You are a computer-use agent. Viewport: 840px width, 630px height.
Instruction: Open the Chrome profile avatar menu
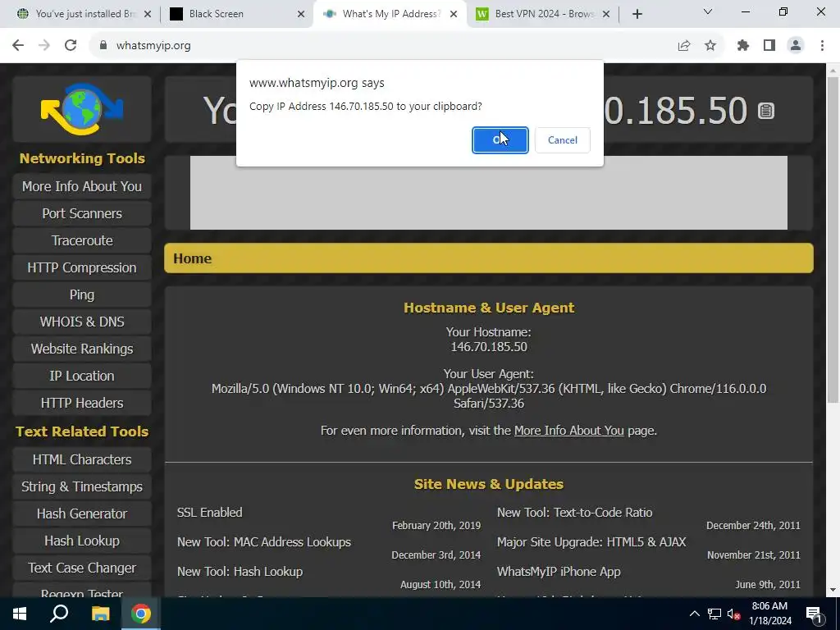click(x=796, y=46)
